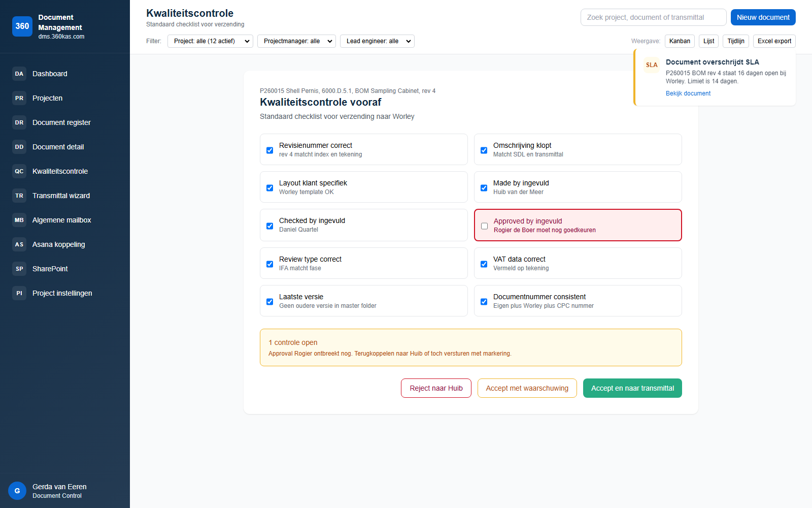Open Document register page
The height and width of the screenshot is (508, 812).
(x=65, y=122)
